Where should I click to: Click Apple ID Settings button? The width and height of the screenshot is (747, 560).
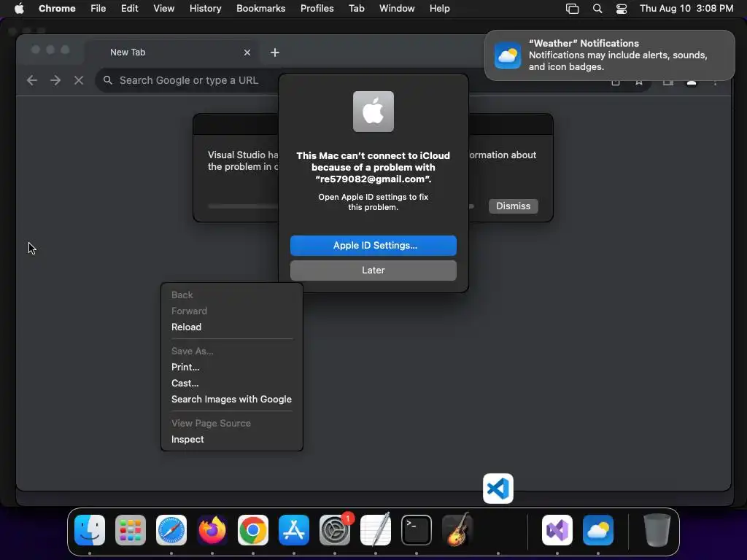pyautogui.click(x=373, y=245)
